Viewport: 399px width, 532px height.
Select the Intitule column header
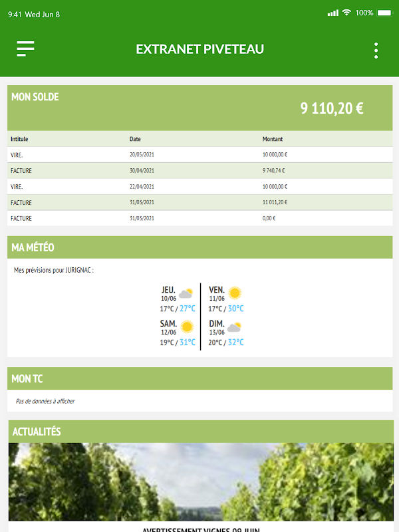(x=19, y=139)
